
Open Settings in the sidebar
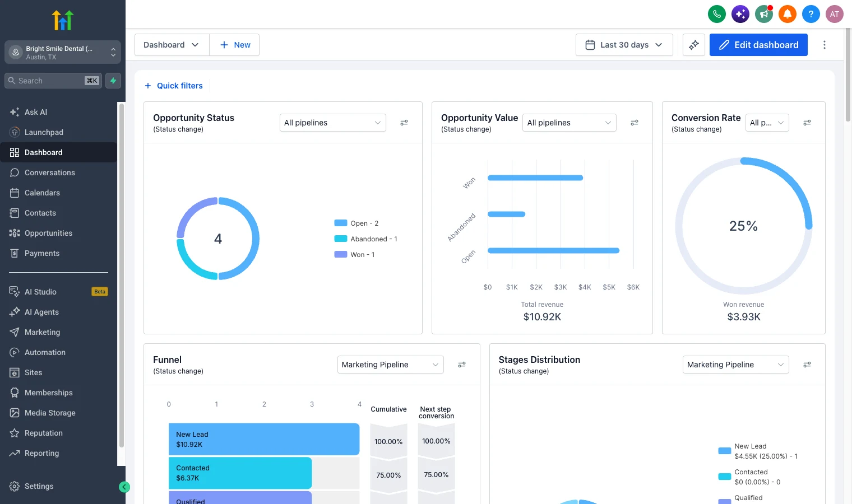(x=59, y=486)
